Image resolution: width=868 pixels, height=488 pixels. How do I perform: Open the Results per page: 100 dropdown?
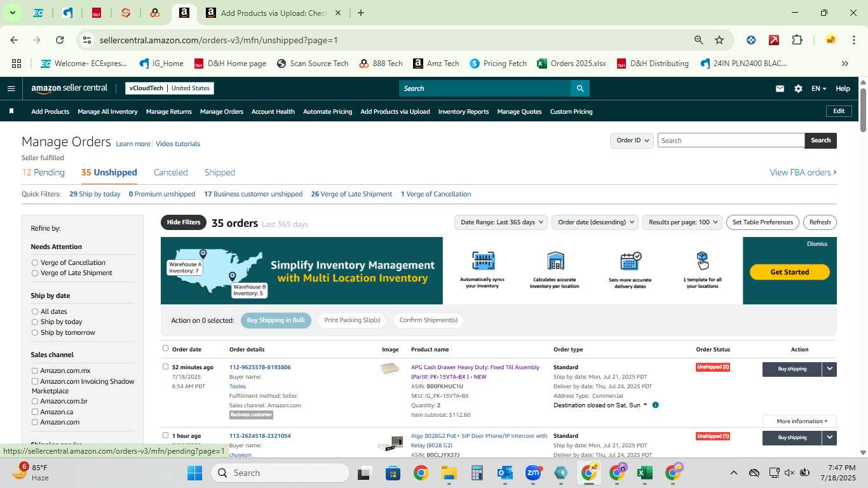click(682, 222)
